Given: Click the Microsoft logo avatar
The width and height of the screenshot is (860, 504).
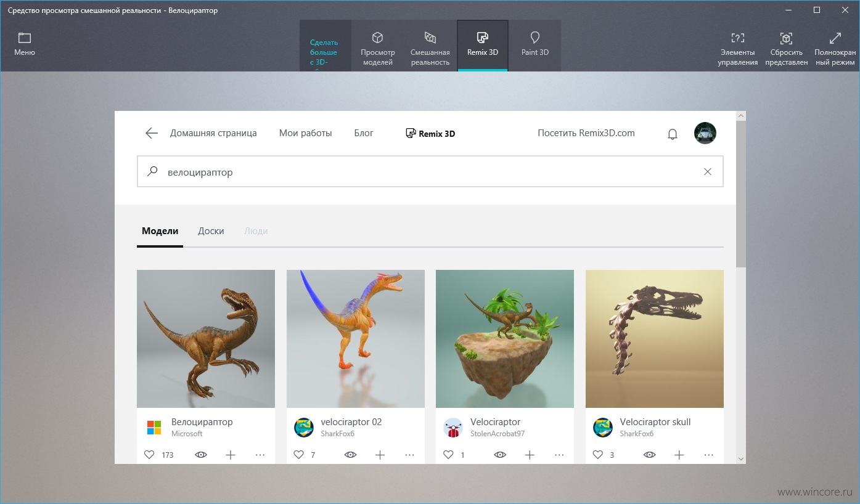Looking at the screenshot, I should pos(154,428).
